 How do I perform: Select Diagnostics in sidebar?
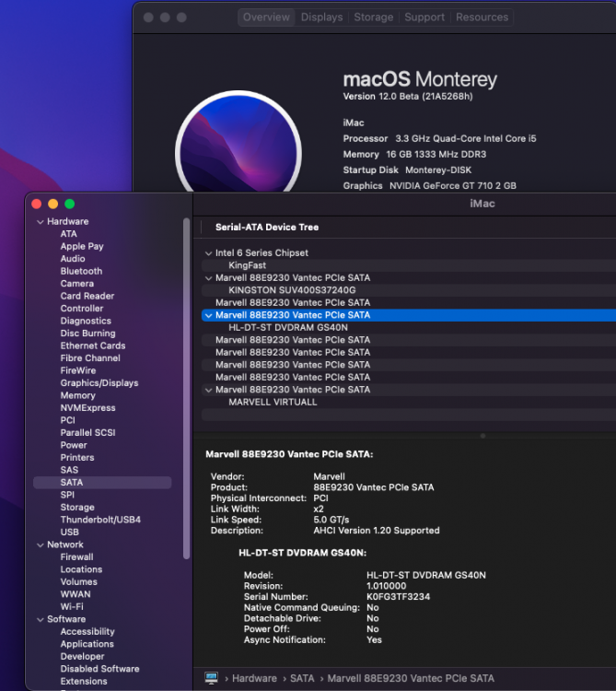pyautogui.click(x=86, y=321)
